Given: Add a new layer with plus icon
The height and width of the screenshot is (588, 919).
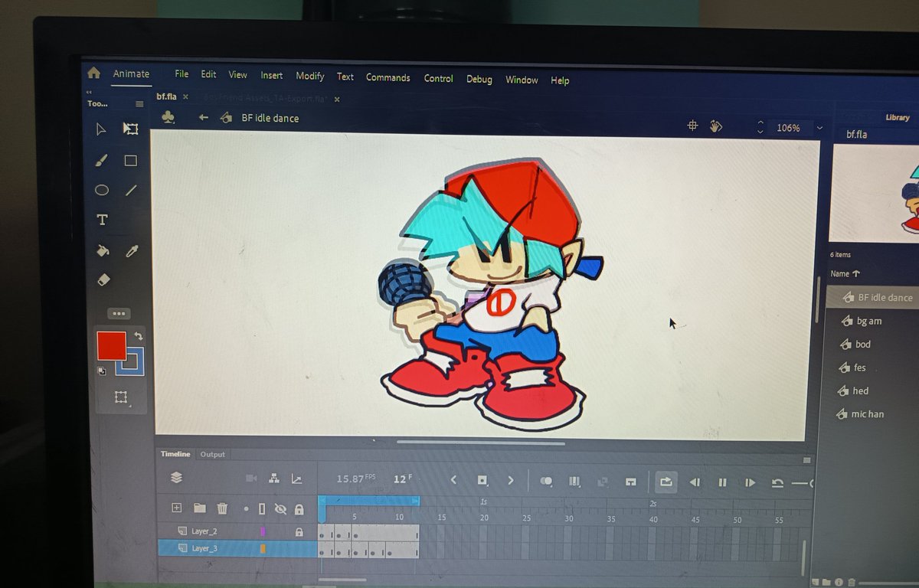Looking at the screenshot, I should [176, 508].
